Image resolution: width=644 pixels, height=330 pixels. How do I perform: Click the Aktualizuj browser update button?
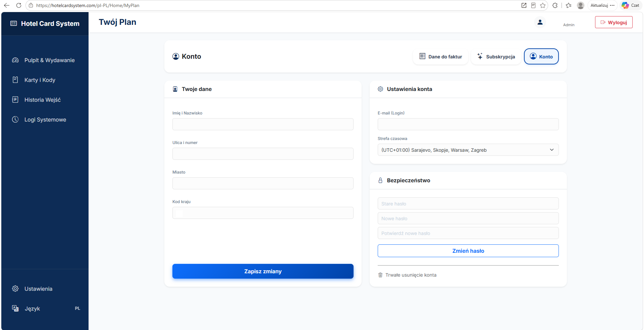pos(602,5)
